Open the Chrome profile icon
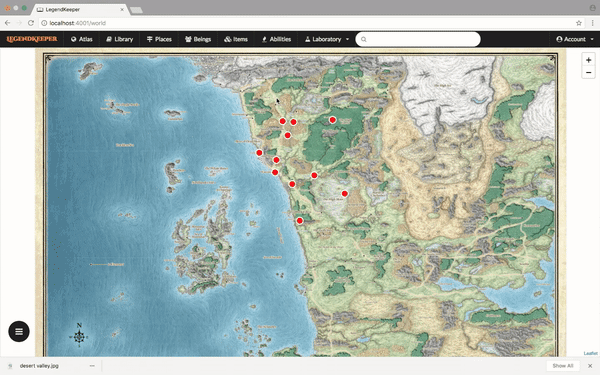 tap(592, 8)
